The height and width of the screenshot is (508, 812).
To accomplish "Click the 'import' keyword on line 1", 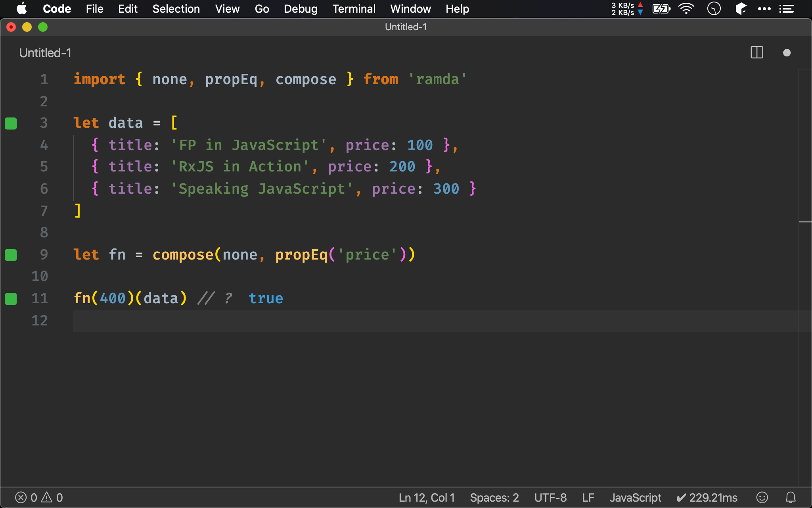I will [100, 79].
